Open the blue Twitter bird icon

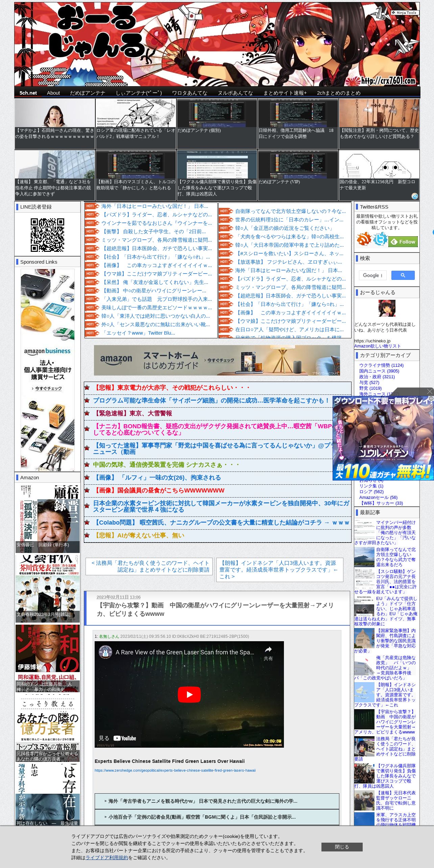(x=380, y=239)
